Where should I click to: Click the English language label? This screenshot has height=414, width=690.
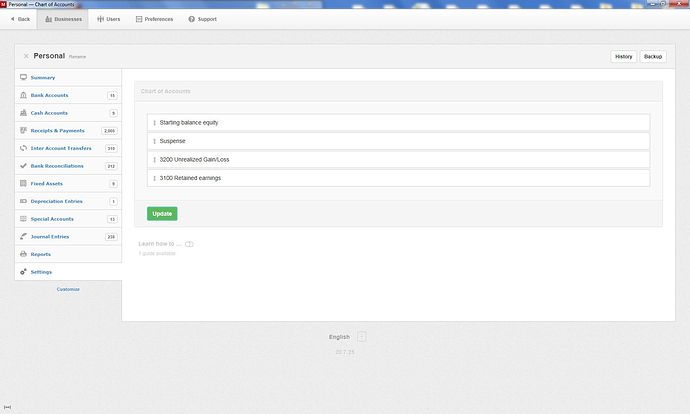pyautogui.click(x=339, y=337)
